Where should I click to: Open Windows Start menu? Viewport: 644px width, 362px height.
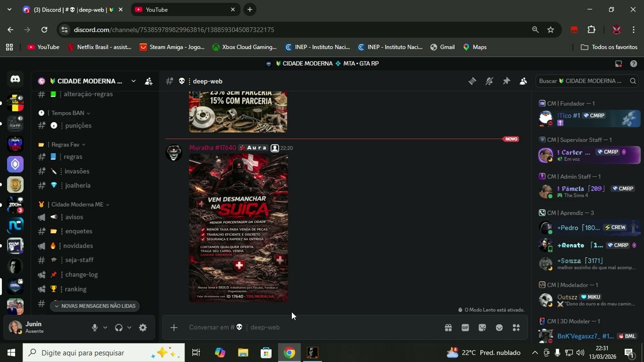tap(11, 352)
